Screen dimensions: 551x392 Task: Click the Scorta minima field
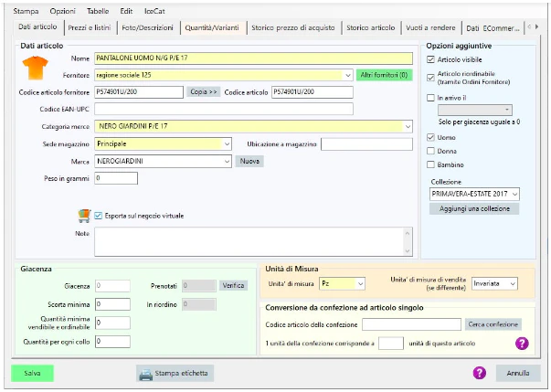[x=112, y=304]
